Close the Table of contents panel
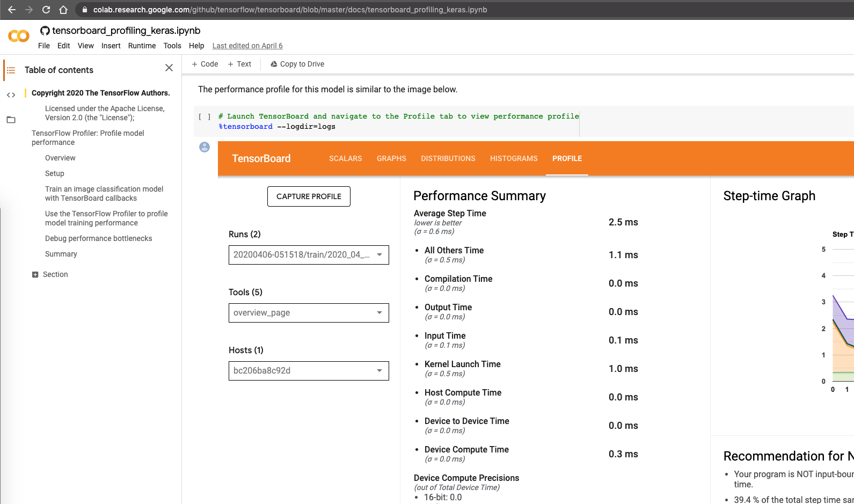Viewport: 854px width, 504px height. 169,68
